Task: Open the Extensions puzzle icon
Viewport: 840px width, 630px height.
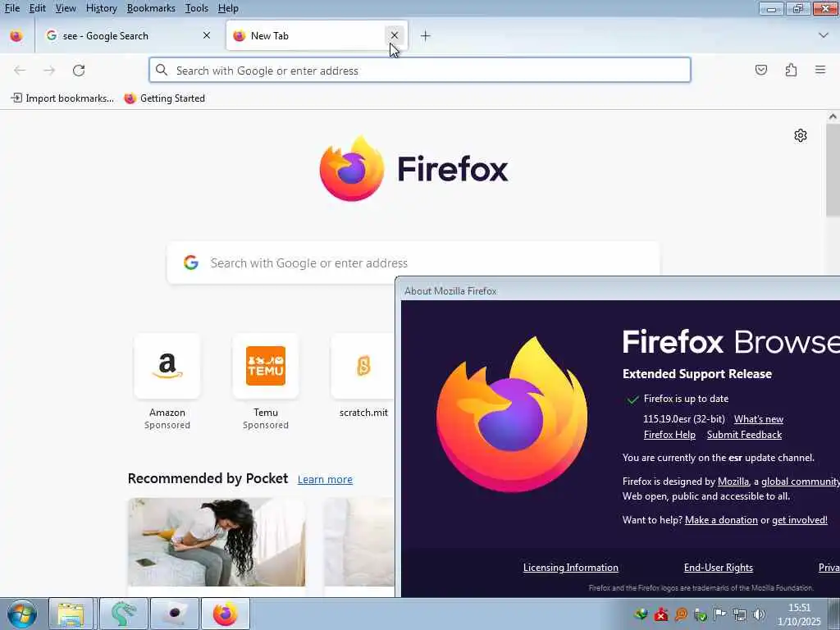Action: point(792,71)
